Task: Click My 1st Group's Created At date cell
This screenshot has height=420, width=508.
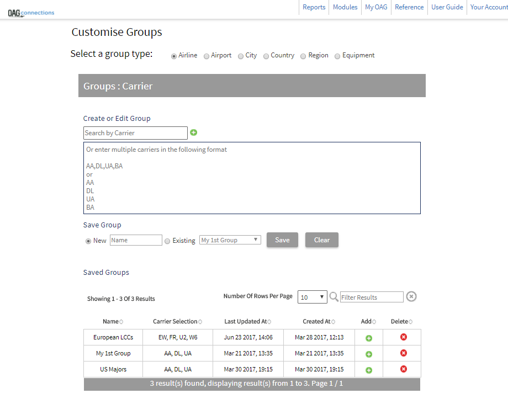Action: point(319,353)
